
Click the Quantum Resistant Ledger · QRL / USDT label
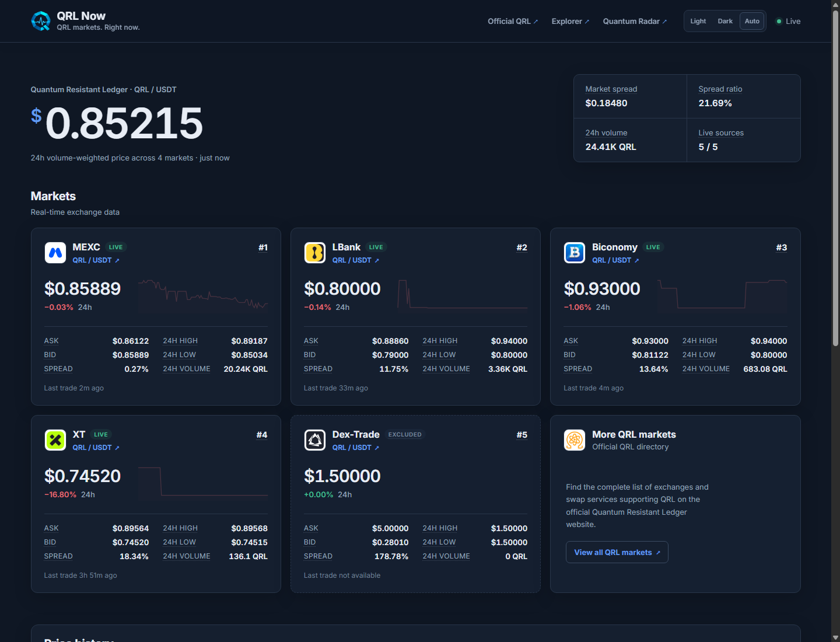point(103,89)
